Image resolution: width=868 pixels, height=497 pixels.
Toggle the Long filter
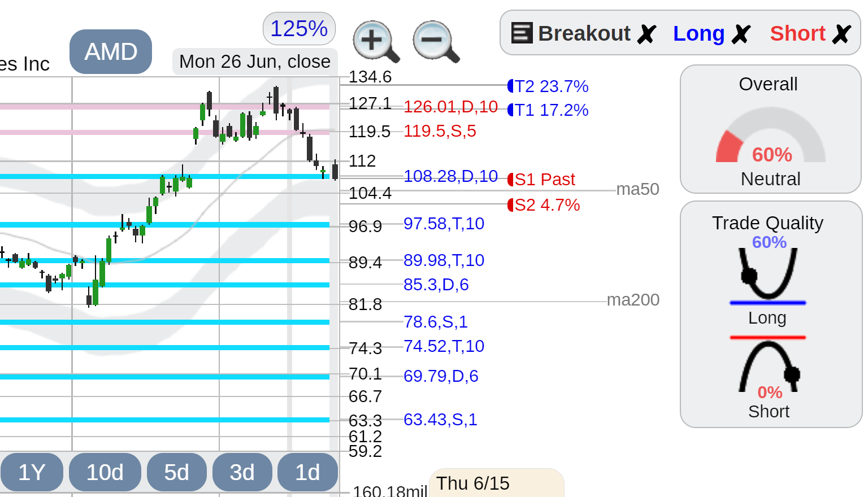699,33
